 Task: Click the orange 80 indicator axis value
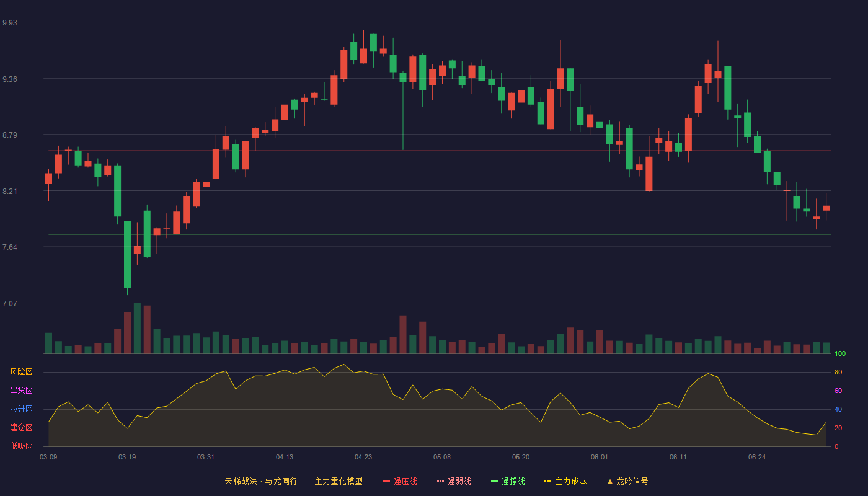click(x=838, y=372)
